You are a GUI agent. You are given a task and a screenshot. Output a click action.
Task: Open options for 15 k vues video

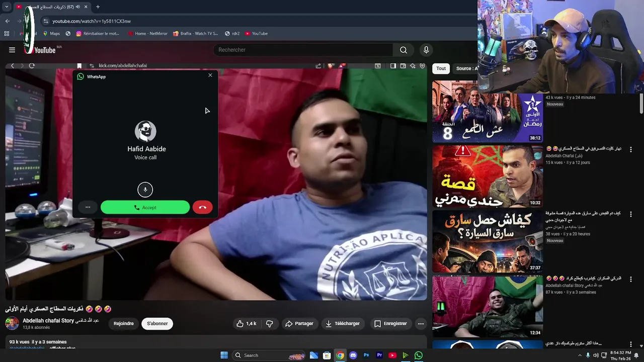[631, 150]
